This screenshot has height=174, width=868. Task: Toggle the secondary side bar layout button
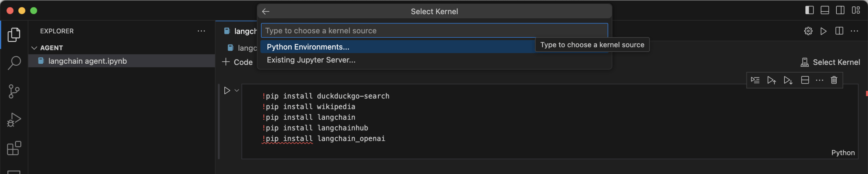coord(840,11)
